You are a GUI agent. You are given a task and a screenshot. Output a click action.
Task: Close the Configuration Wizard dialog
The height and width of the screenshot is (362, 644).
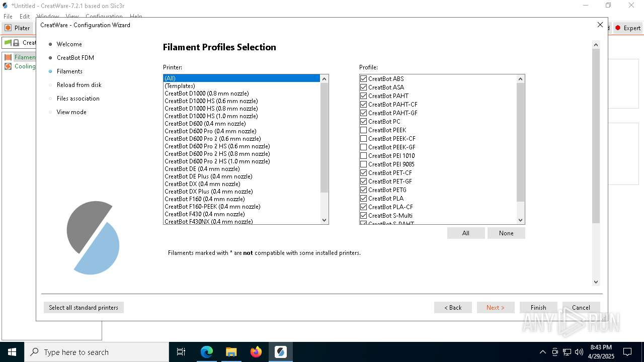600,25
